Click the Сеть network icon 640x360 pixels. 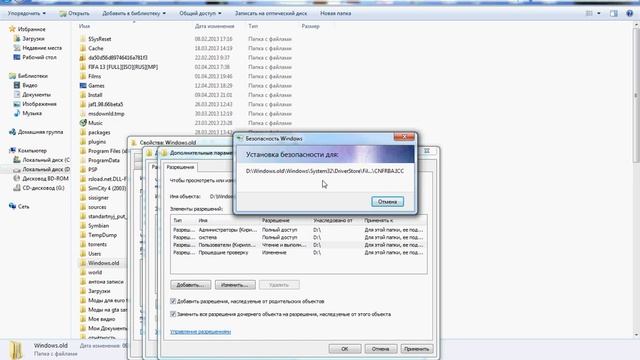(12, 206)
